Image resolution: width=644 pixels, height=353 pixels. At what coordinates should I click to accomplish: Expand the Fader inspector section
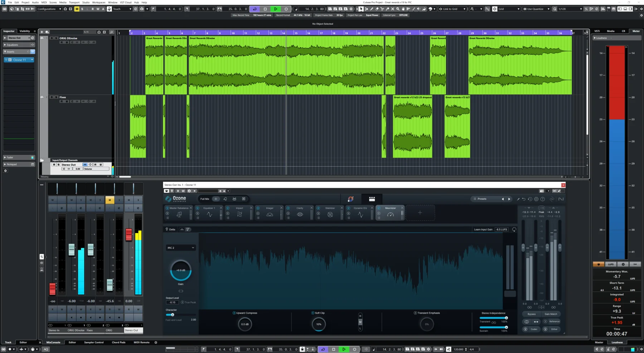tap(19, 157)
